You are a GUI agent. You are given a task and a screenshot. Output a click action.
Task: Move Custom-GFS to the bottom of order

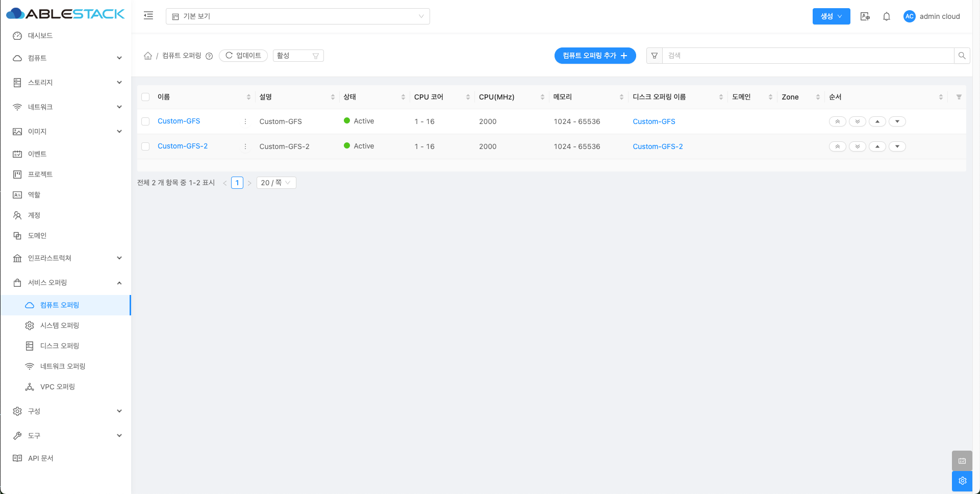[x=858, y=121]
